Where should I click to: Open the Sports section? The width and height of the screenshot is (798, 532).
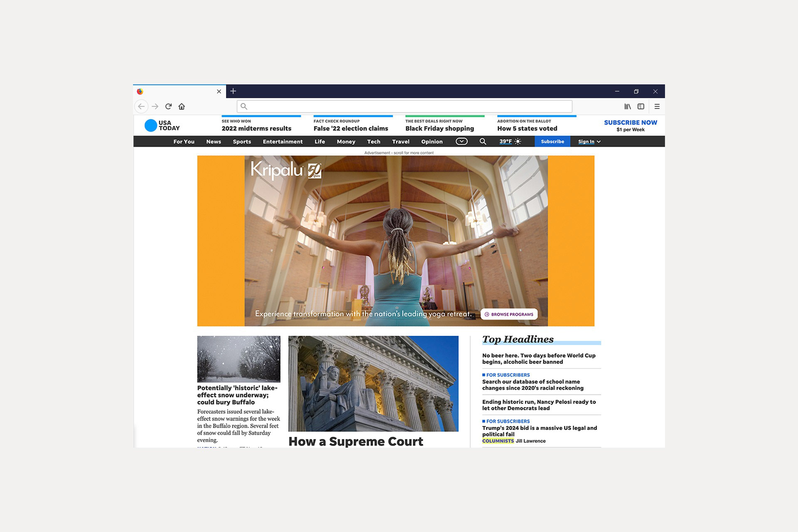click(x=242, y=142)
